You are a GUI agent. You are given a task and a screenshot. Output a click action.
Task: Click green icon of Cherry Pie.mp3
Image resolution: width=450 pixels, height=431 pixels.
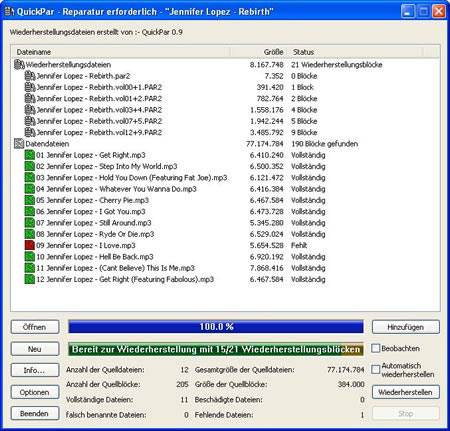pyautogui.click(x=30, y=200)
